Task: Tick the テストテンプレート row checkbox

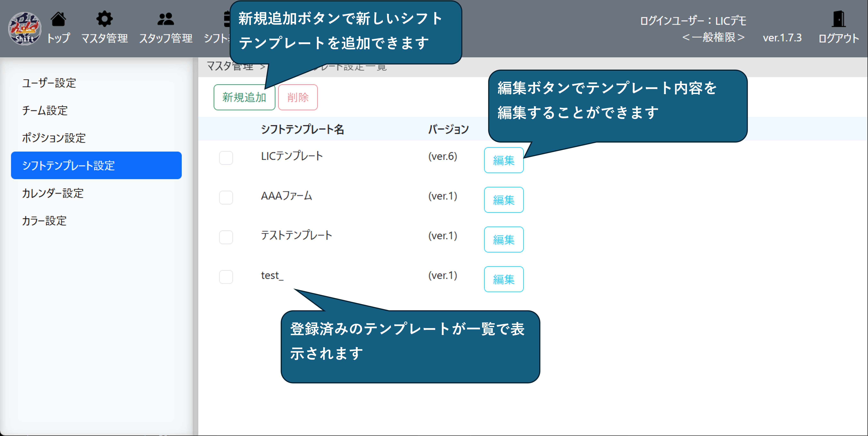Action: click(x=226, y=237)
